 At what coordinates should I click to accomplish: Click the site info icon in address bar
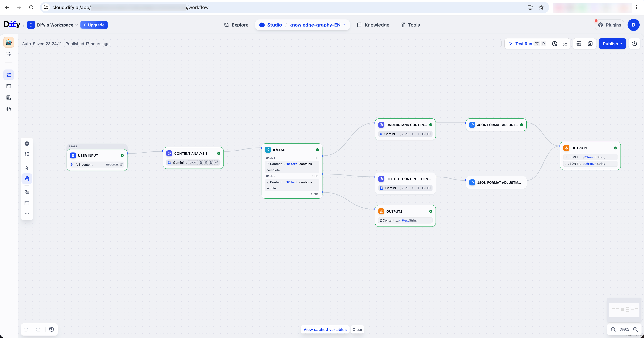[x=46, y=7]
